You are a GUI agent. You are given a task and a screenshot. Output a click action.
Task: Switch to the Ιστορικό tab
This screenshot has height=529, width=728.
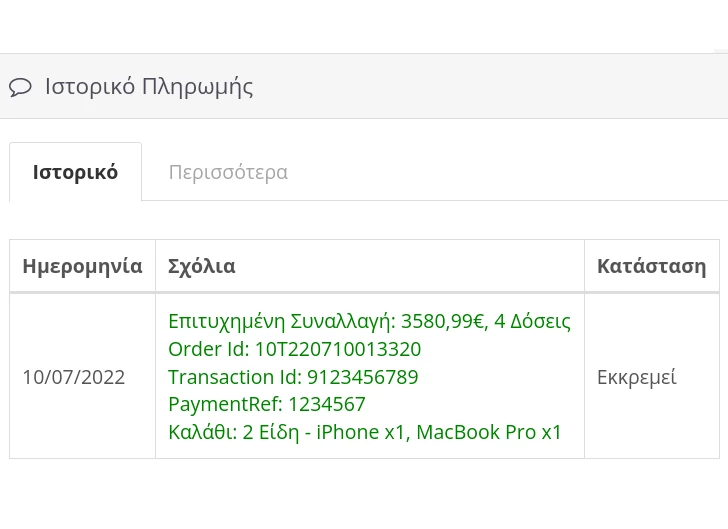point(75,172)
